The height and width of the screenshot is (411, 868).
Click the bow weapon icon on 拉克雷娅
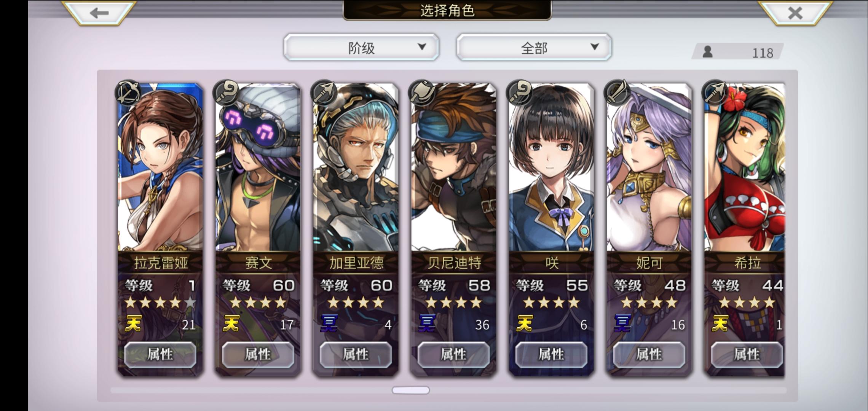tap(128, 92)
